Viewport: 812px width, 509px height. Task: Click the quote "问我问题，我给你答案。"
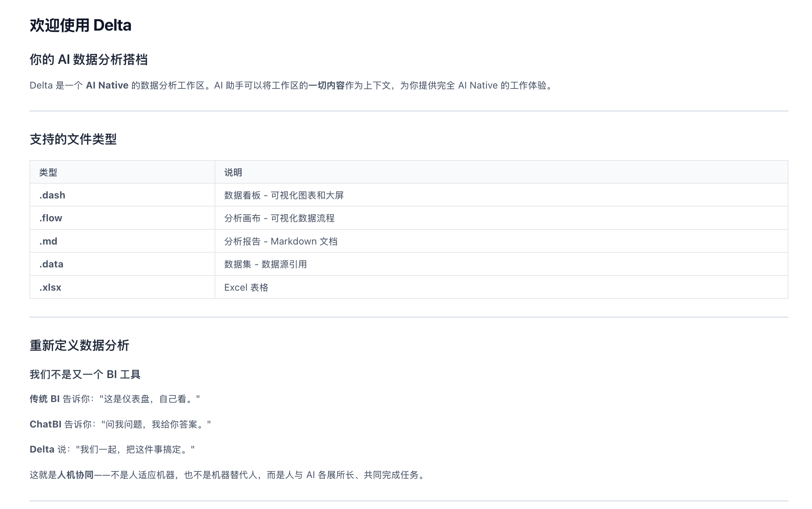156,425
